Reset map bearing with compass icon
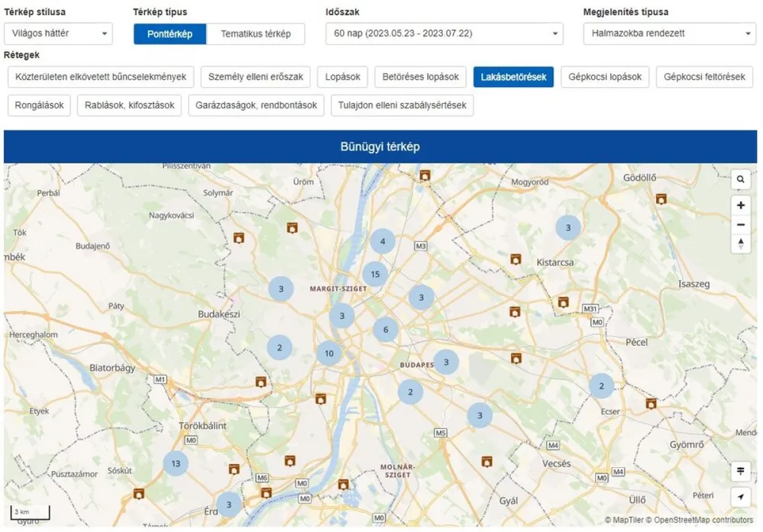 (x=740, y=244)
